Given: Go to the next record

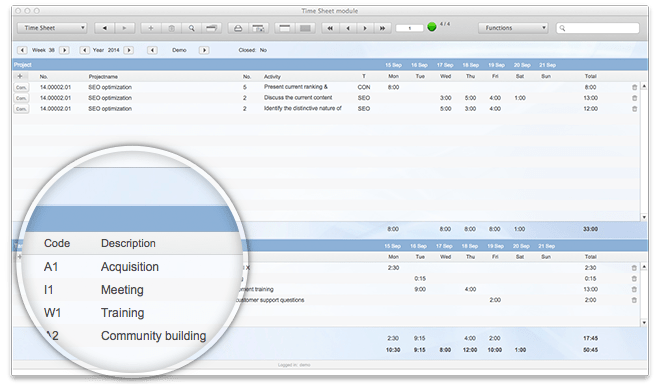Looking at the screenshot, I should click(365, 28).
